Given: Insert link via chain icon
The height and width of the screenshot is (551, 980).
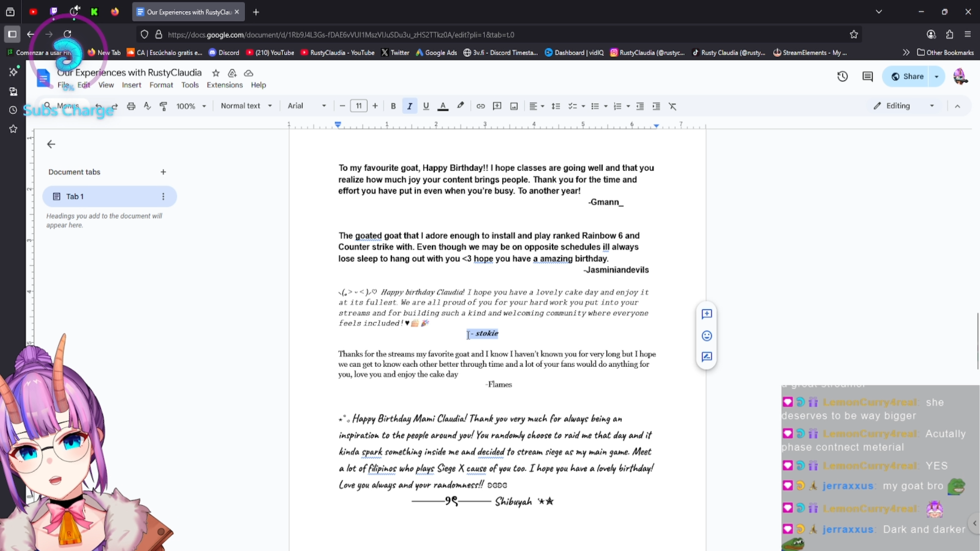Looking at the screenshot, I should [480, 106].
